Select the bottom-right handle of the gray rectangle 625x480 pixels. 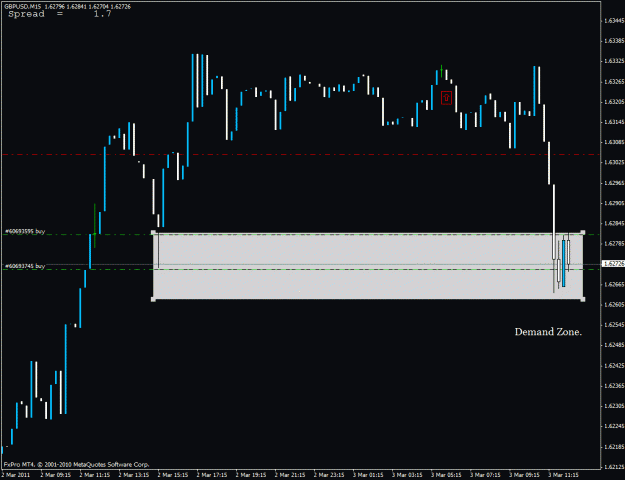pyautogui.click(x=583, y=299)
